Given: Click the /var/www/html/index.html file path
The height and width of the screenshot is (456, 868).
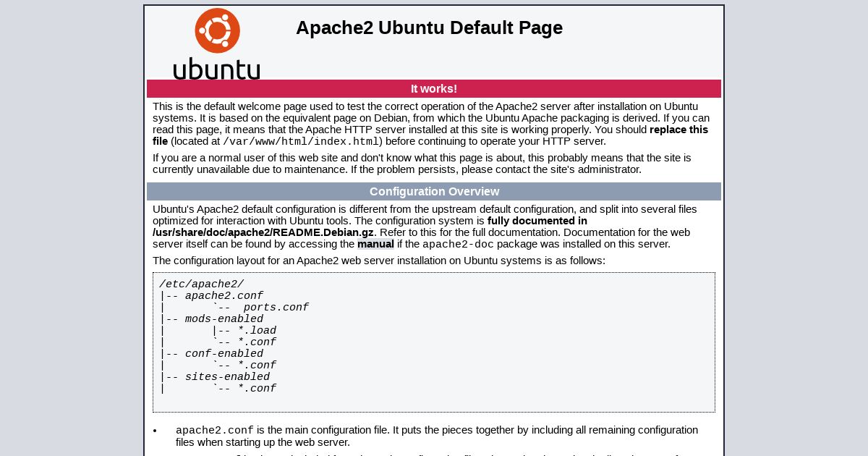Looking at the screenshot, I should coord(301,142).
